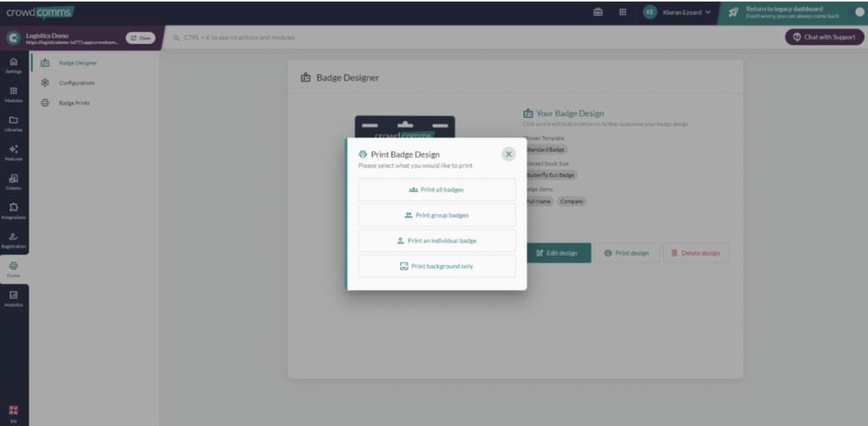This screenshot has width=868, height=426.
Task: Select Configurations in the side menu
Action: tap(76, 83)
